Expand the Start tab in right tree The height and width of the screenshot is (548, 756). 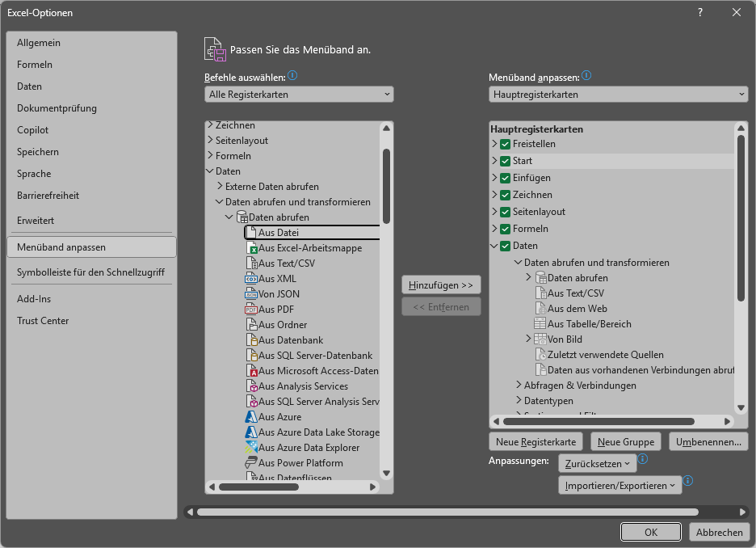(494, 161)
